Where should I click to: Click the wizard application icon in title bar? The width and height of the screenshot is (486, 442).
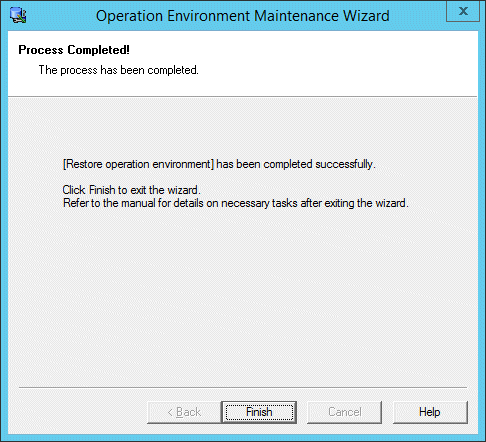18,15
